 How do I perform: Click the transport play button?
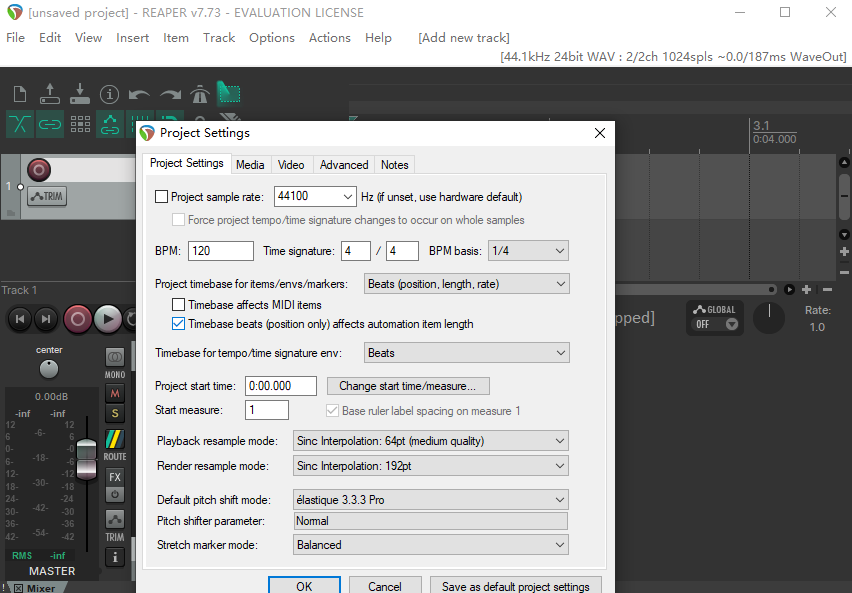(108, 319)
